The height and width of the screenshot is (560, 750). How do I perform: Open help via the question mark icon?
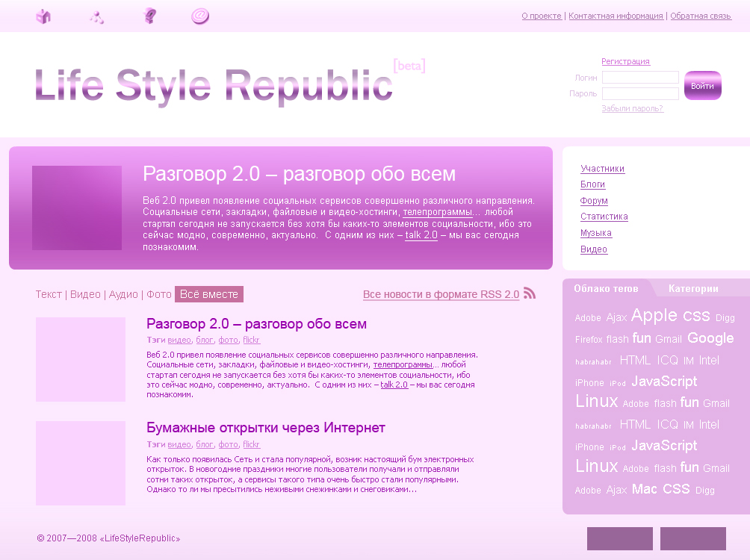(149, 15)
